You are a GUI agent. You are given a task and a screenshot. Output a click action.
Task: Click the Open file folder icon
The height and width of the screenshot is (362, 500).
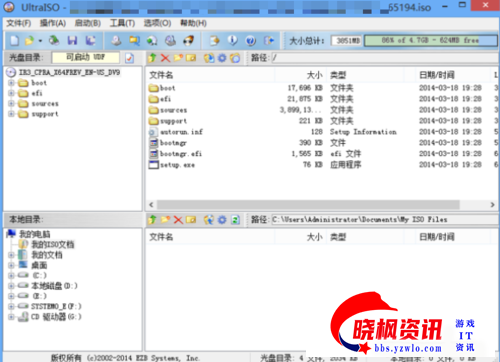coord(29,41)
